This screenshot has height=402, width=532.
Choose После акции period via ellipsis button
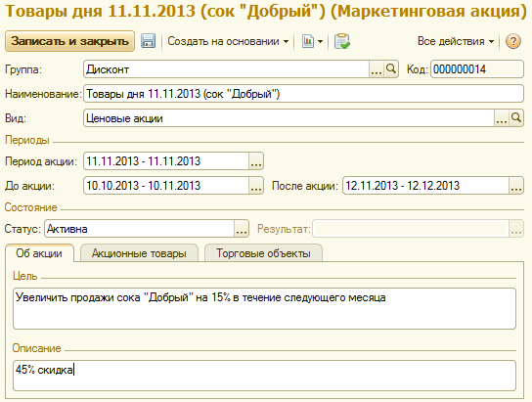pyautogui.click(x=516, y=186)
